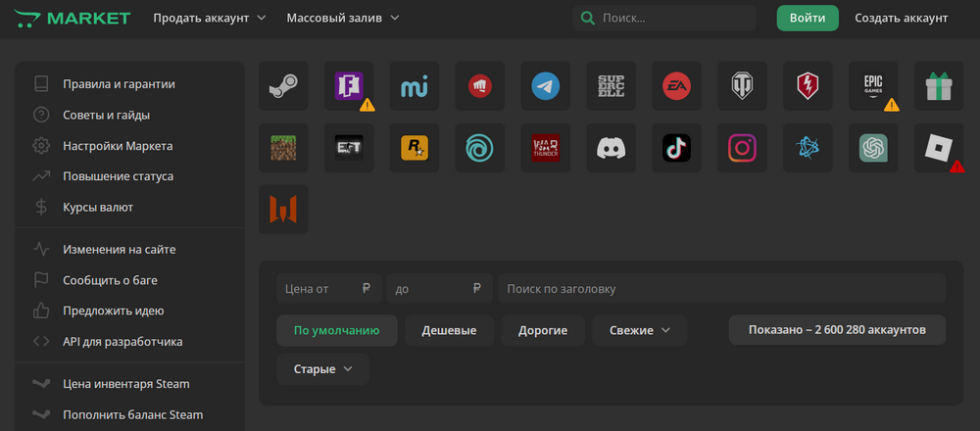This screenshot has width=980, height=431.
Task: Open the Старые sort dropdown
Action: tap(322, 369)
